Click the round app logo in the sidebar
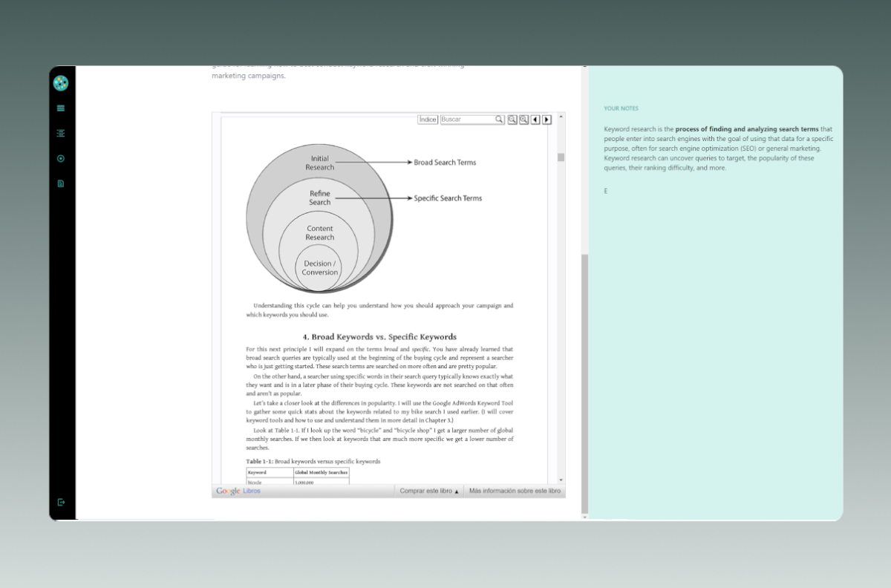 [x=61, y=83]
